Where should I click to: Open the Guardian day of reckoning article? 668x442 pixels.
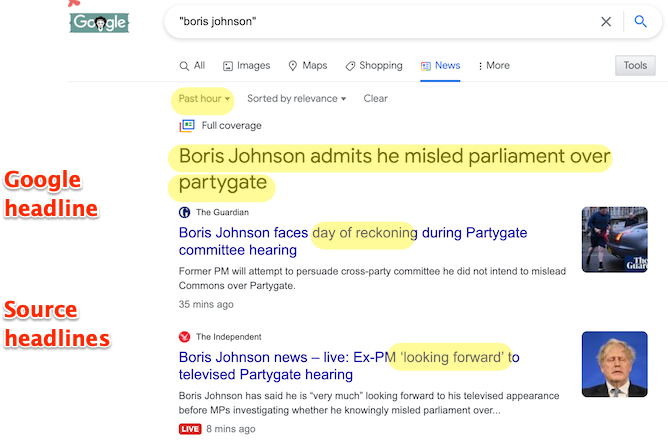(360, 234)
